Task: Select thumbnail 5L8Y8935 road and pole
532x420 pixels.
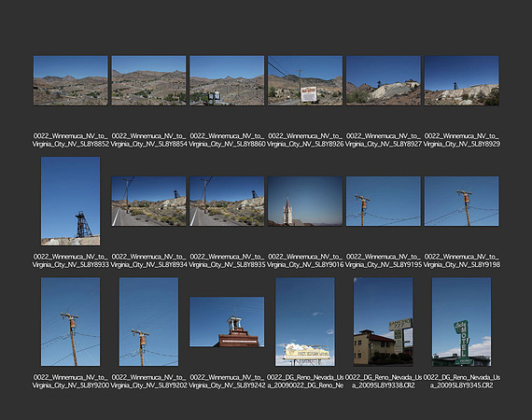Action: (227, 201)
